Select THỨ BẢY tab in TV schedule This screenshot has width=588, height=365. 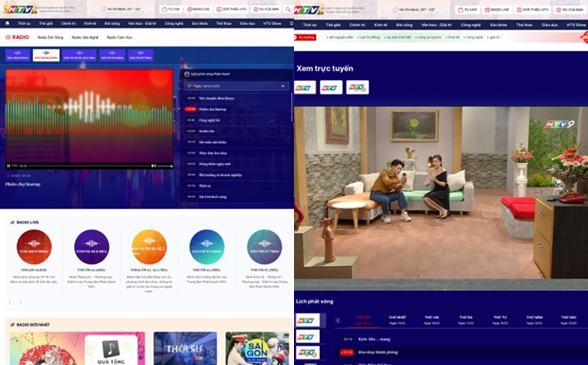(363, 320)
